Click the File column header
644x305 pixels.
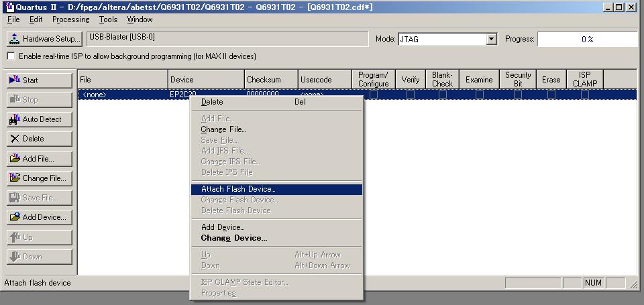[123, 79]
